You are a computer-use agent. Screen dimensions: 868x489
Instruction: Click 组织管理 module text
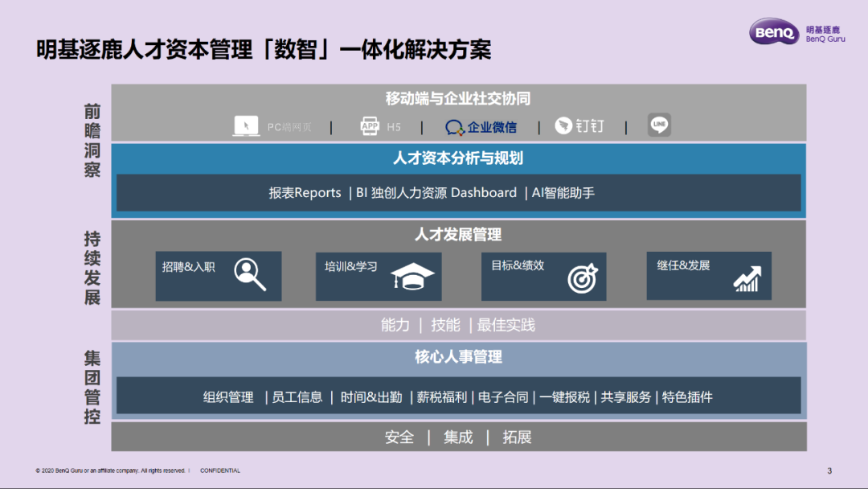[x=228, y=397]
